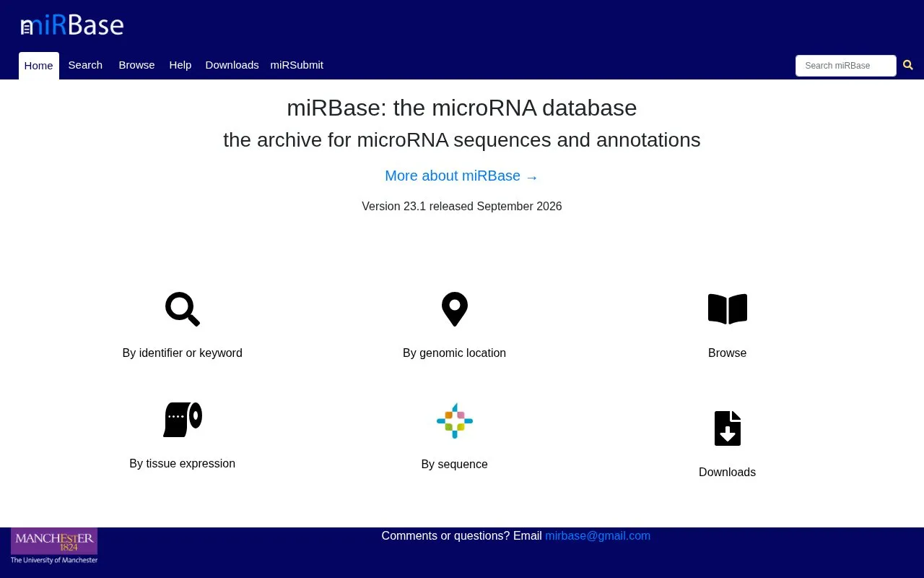Open the miRSubmit menu item

click(297, 65)
